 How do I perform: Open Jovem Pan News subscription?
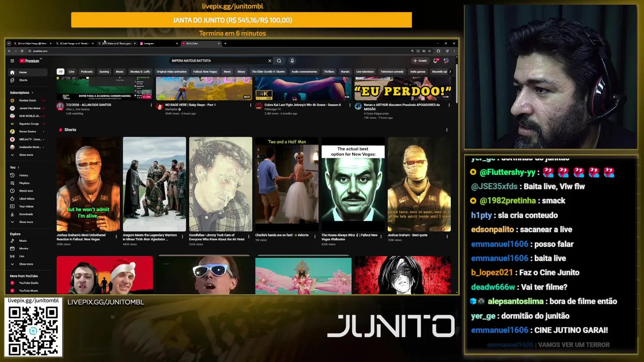click(28, 108)
